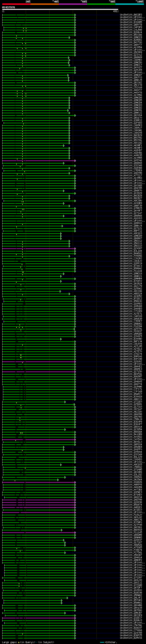Select hit label UniRef100_Q9NHB4
The image size is (146, 644).
tap(131, 278)
